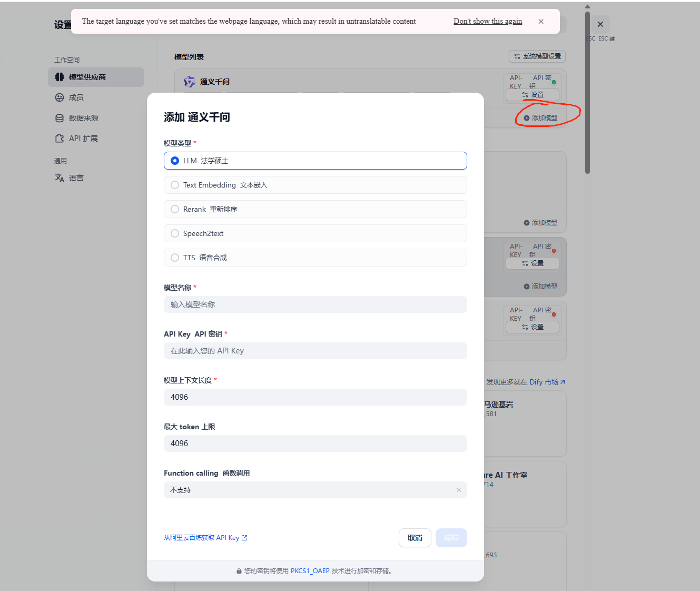Open the Dify 市场 marketplace link
Viewport: 700px width, 591px height.
coord(547,382)
